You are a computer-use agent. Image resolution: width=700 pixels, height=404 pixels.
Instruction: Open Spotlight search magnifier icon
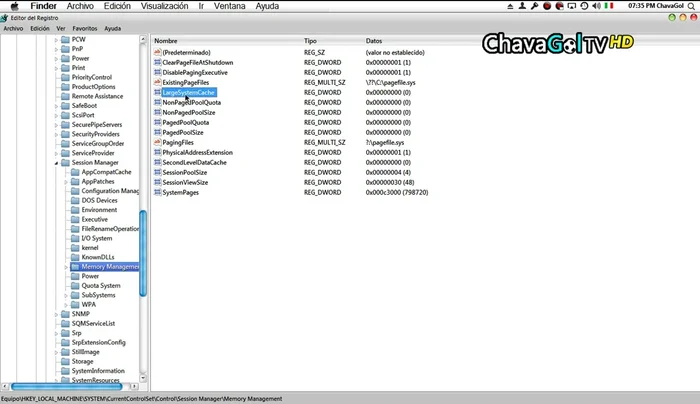(x=692, y=6)
